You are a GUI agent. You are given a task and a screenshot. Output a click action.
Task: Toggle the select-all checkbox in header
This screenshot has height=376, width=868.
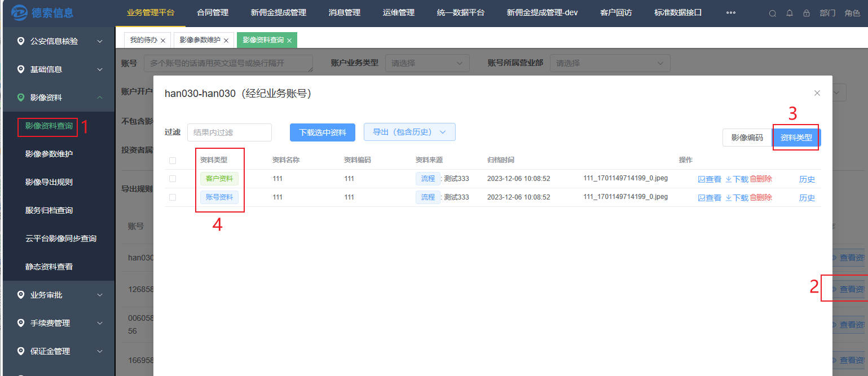173,161
